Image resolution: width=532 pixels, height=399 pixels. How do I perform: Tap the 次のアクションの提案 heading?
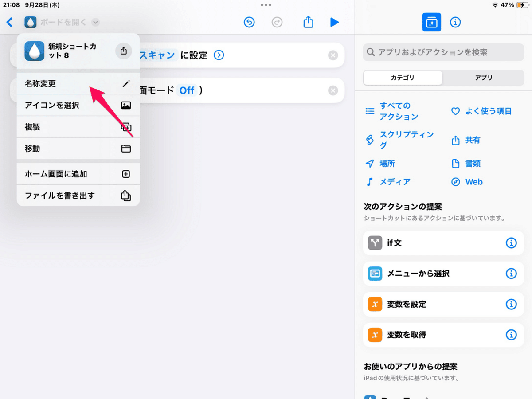tap(403, 207)
